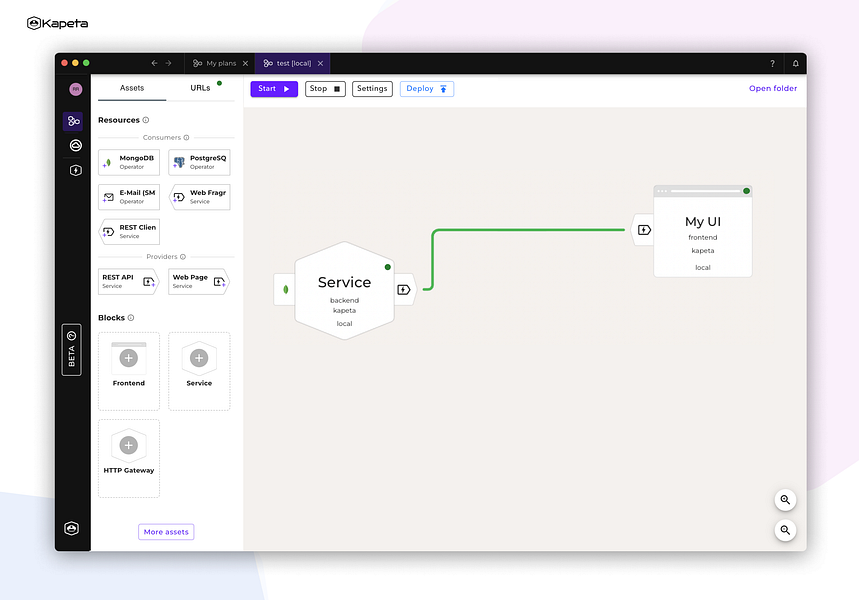859x600 pixels.
Task: Click the More assets button
Action: (166, 531)
